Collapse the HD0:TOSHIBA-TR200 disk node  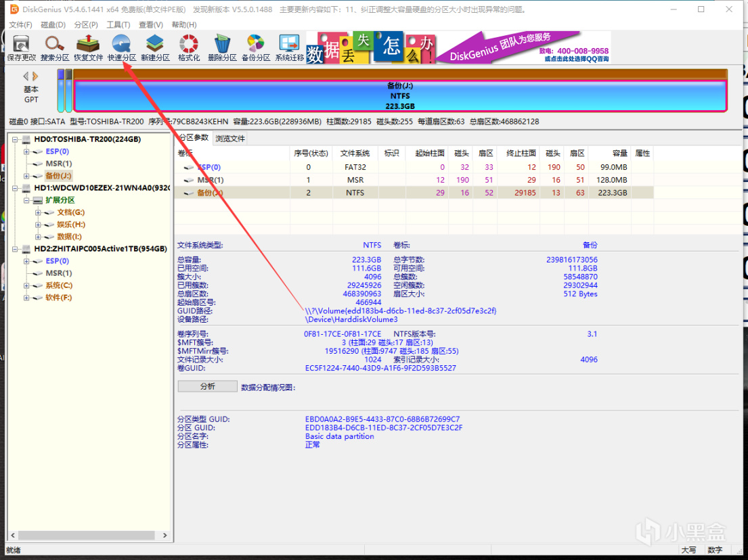[15, 139]
